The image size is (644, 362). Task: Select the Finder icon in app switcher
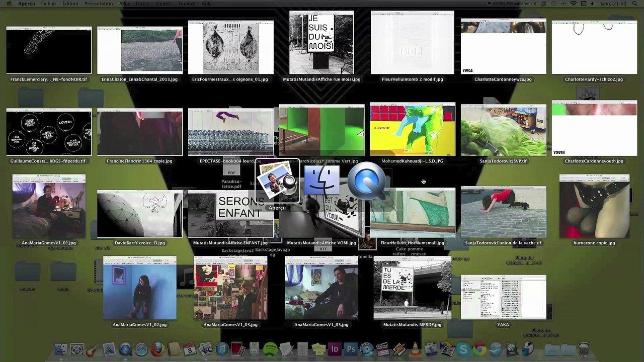pyautogui.click(x=322, y=181)
